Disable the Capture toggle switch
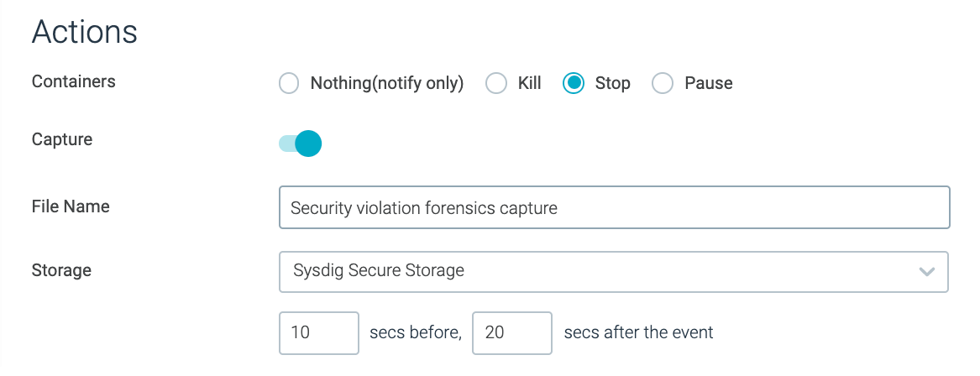The width and height of the screenshot is (980, 376). pyautogui.click(x=301, y=144)
